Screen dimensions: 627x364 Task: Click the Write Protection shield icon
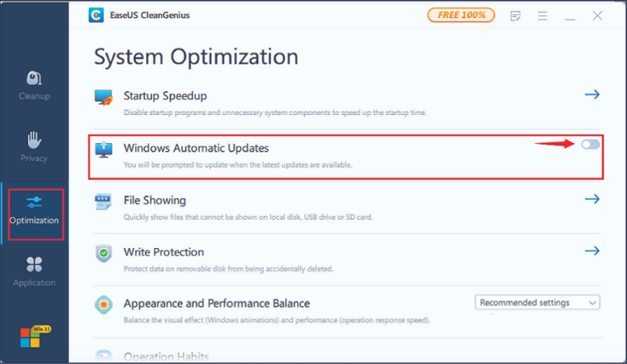103,253
